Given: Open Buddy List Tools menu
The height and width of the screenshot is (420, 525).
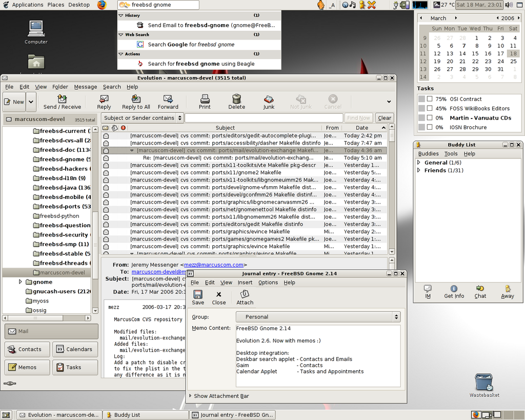Looking at the screenshot, I should point(451,153).
